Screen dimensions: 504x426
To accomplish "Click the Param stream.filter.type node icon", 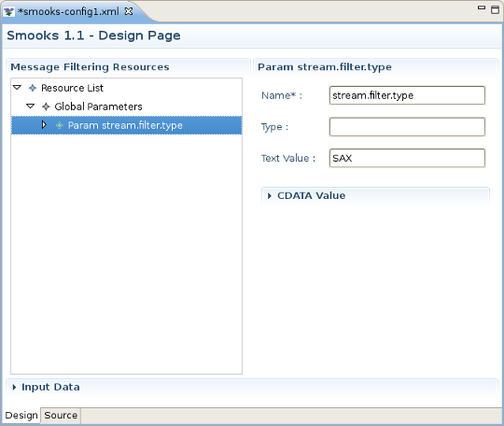I will [60, 125].
